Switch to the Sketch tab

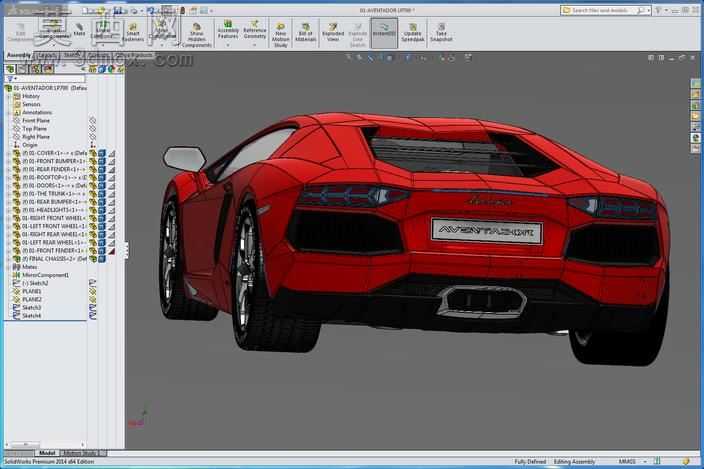point(72,55)
